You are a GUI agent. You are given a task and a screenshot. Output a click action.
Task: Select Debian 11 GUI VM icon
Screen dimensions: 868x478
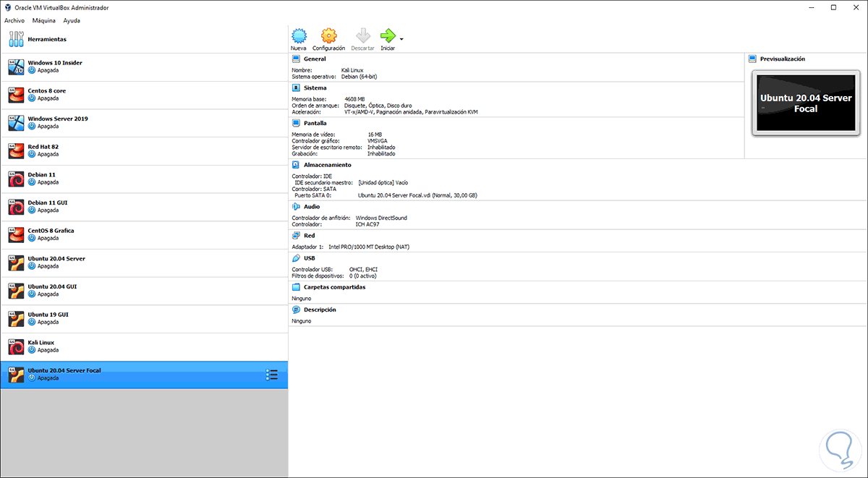(x=16, y=207)
